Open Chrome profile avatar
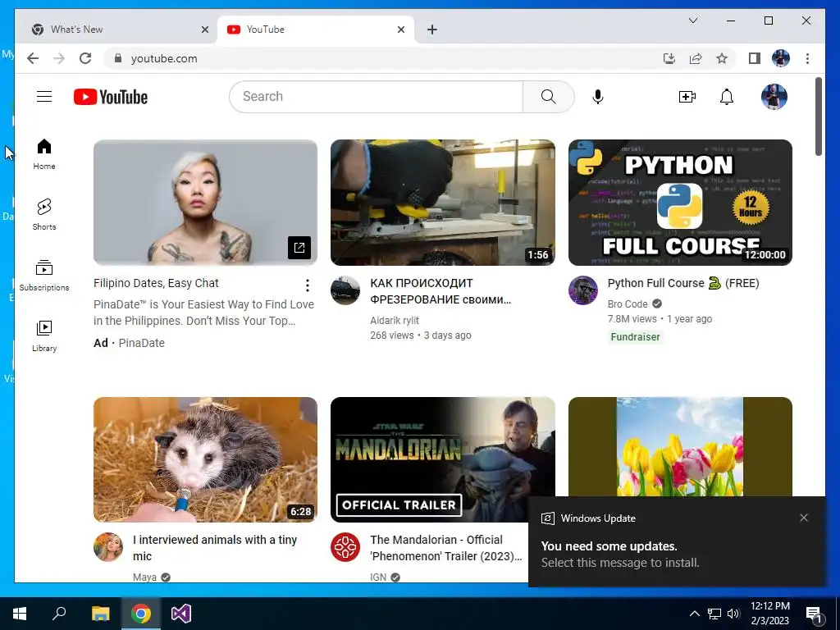 (x=781, y=58)
